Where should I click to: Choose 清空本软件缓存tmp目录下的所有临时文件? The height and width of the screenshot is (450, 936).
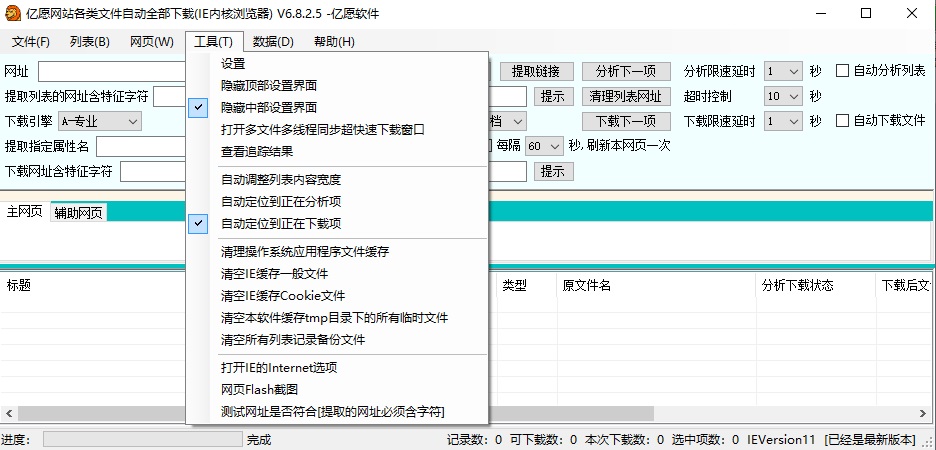click(337, 318)
